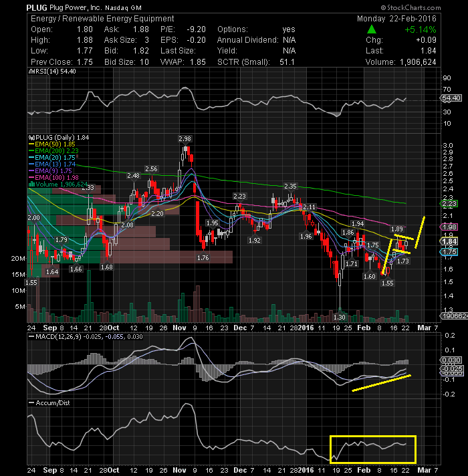
Task: Select the Open value 1.80
Action: pos(85,29)
